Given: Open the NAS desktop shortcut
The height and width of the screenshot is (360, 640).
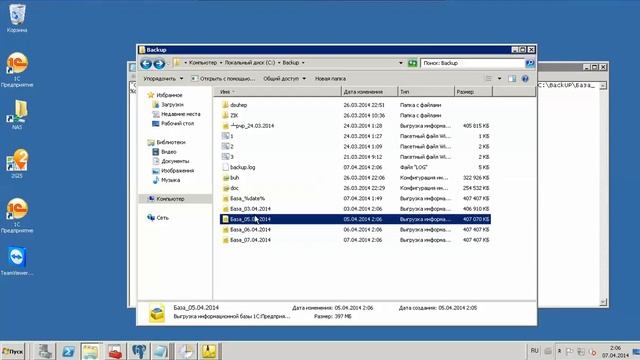Looking at the screenshot, I should click(x=17, y=114).
